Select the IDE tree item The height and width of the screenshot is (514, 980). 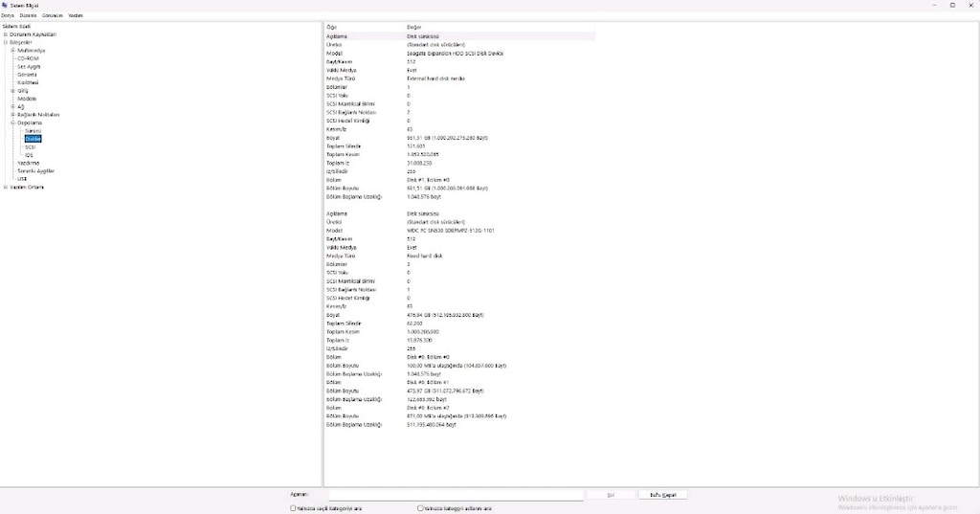tap(29, 155)
